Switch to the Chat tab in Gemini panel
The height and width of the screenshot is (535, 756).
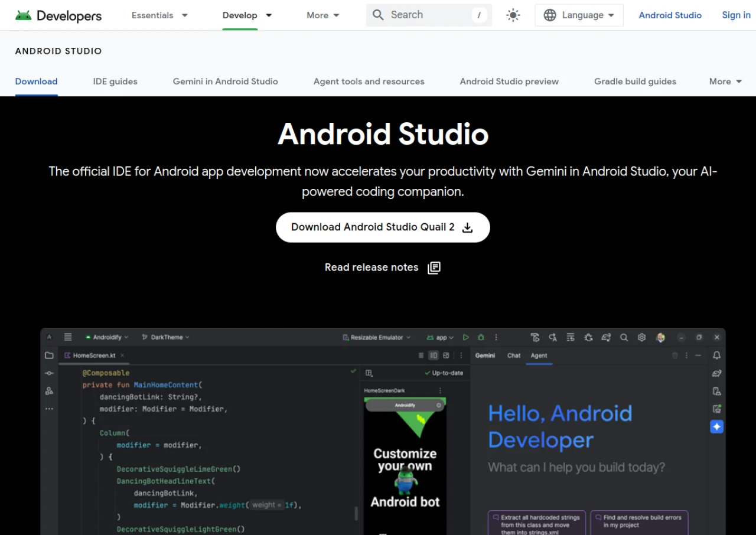pos(514,355)
